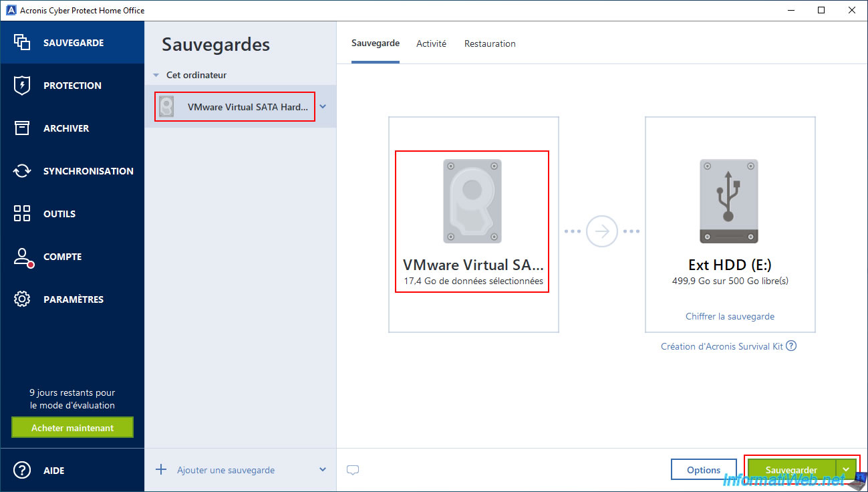Open the Archiver box section
The image size is (868, 492).
[72, 128]
